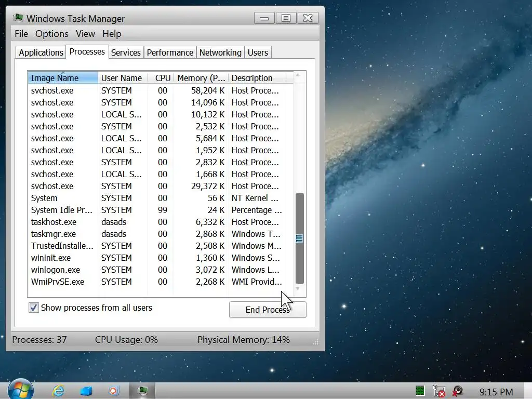Switch to the Services tab

click(126, 52)
